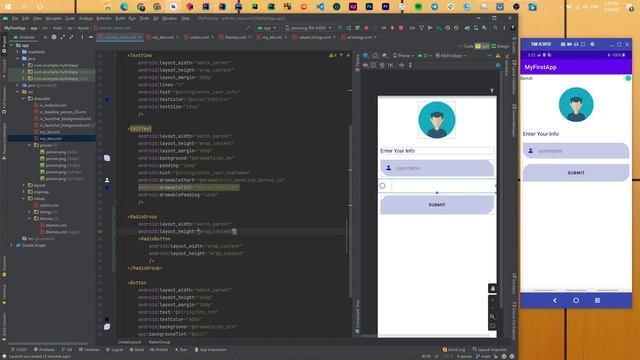
Task: Click the username field in phone mirror window
Action: tap(576, 151)
